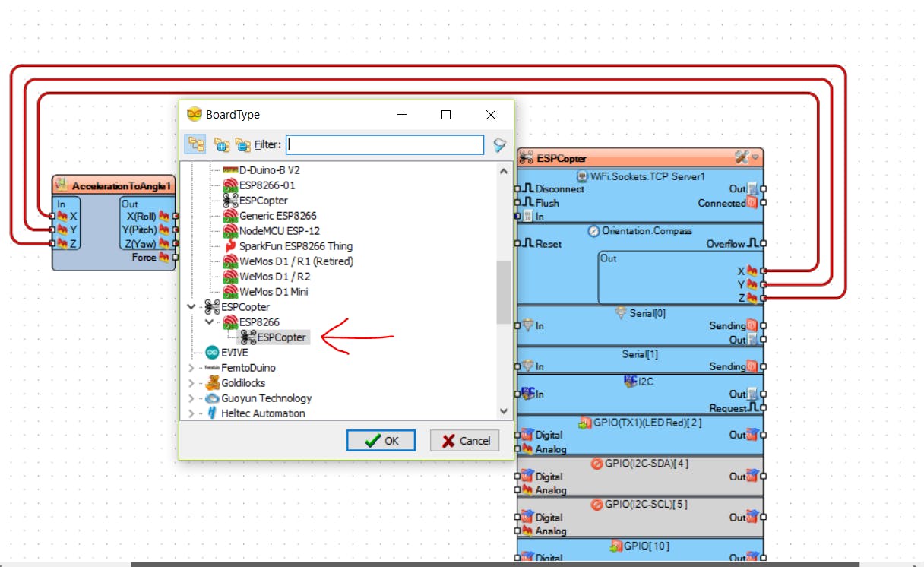Viewport: 924px width, 567px height.
Task: Close the BoardType dialog
Action: pos(491,115)
